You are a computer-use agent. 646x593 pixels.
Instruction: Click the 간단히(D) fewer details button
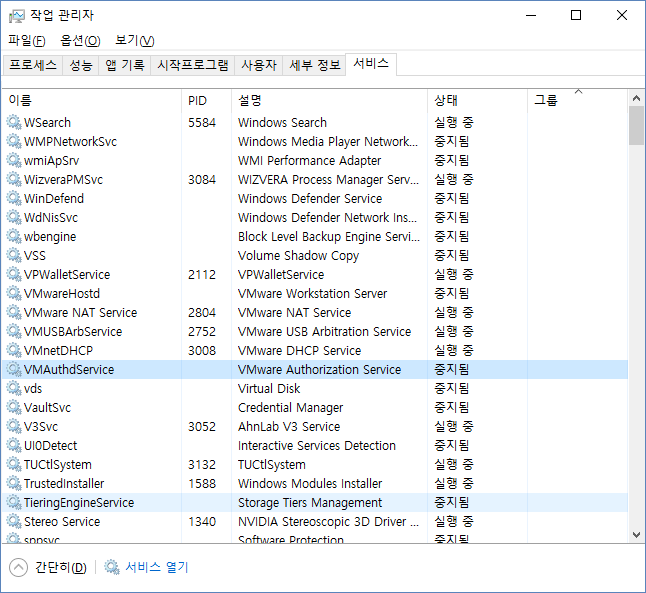[x=48, y=567]
